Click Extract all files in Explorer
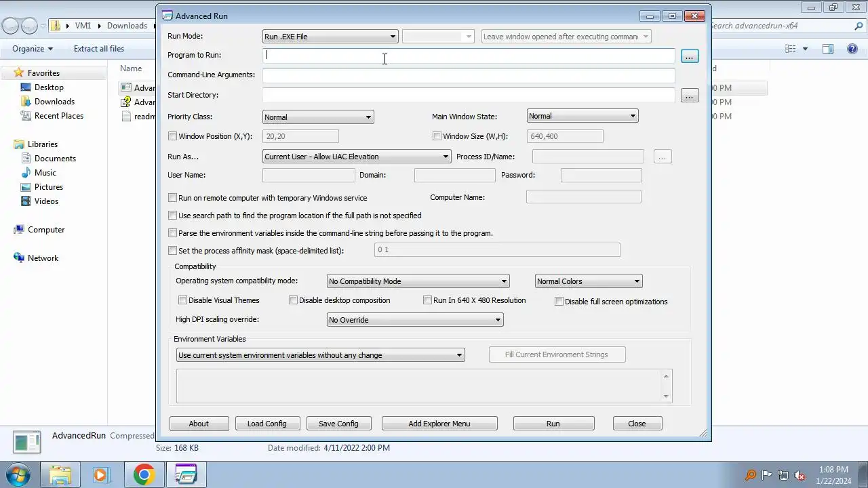The width and height of the screenshot is (868, 488). 99,49
